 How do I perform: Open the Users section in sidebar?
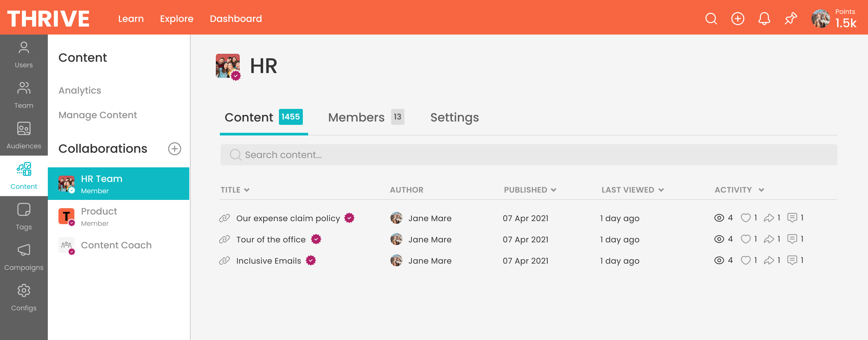coord(24,54)
